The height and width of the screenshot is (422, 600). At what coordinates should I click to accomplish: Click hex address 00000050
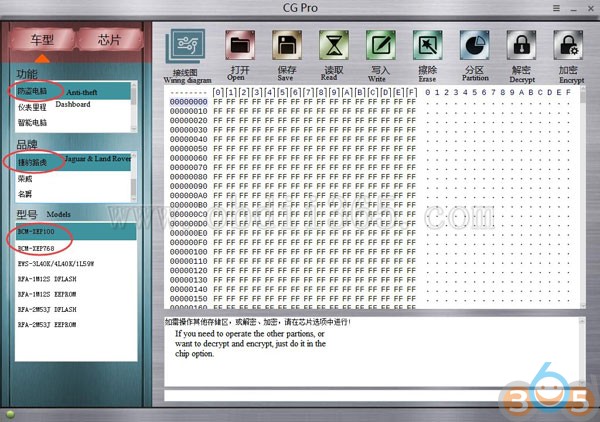click(x=189, y=149)
